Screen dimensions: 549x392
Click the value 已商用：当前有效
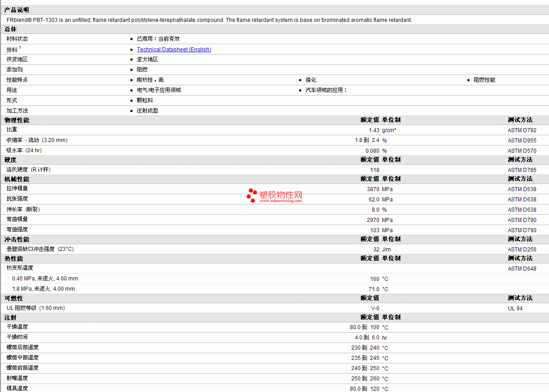coord(158,39)
